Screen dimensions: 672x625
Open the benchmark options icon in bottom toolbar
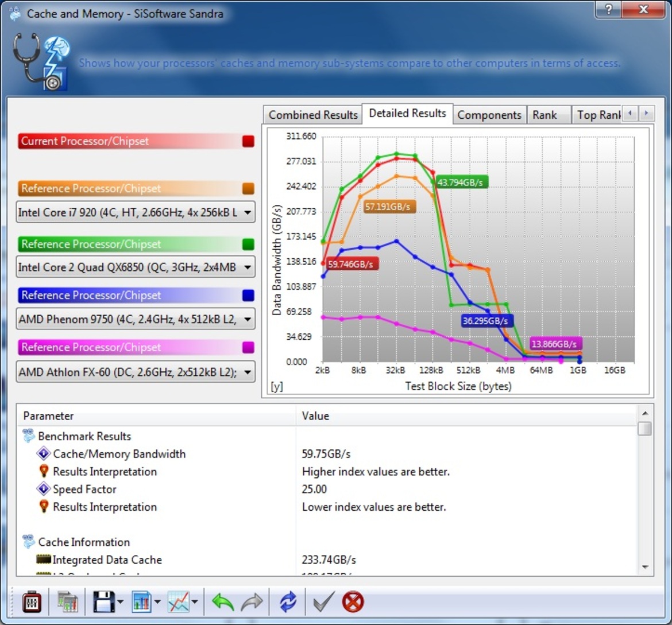pyautogui.click(x=31, y=602)
